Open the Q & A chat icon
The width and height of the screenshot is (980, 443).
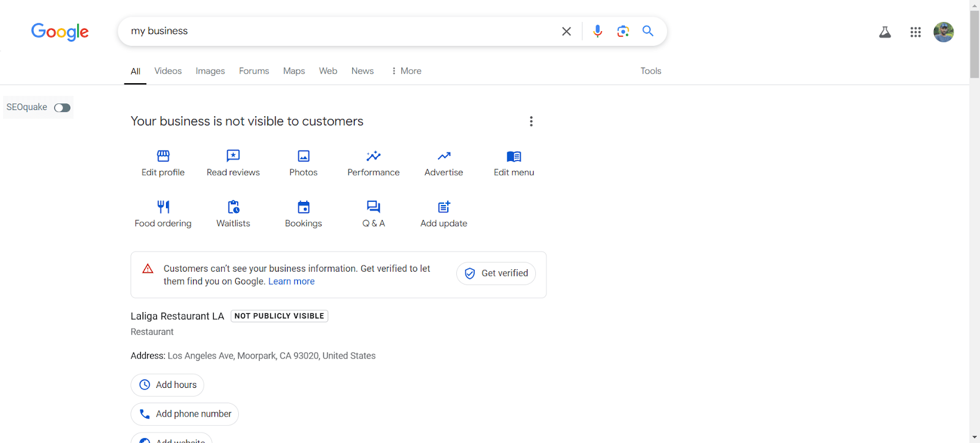(x=374, y=207)
